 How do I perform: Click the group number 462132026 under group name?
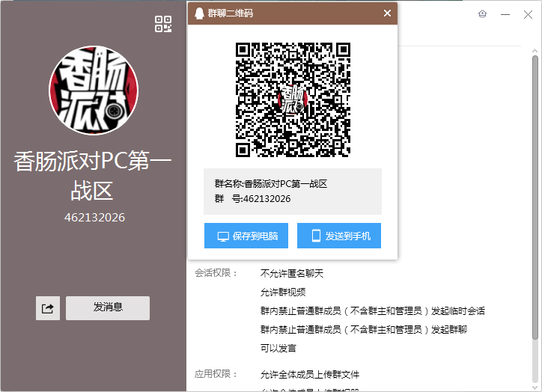[x=95, y=218]
